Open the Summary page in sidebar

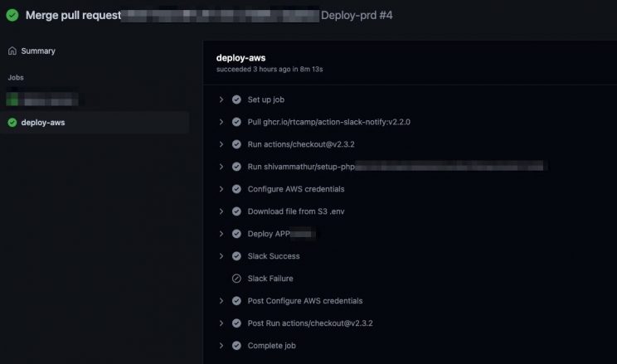click(x=38, y=51)
